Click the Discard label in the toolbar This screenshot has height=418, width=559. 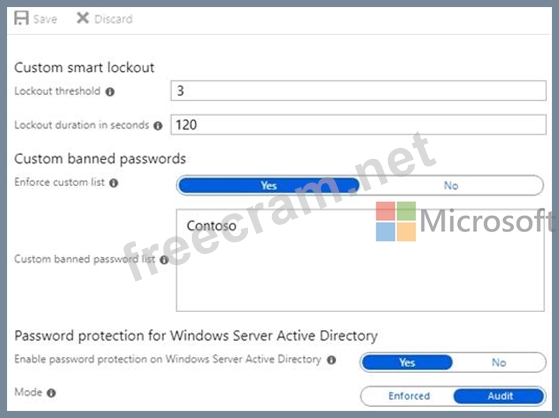click(x=113, y=19)
